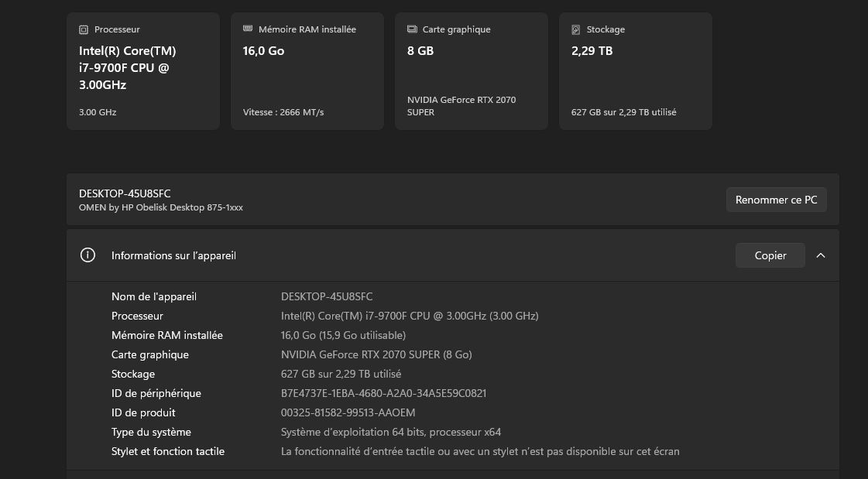Viewport: 868px width, 479px height.
Task: Click the 3.00 GHz subtitle in processor card
Action: pos(98,112)
